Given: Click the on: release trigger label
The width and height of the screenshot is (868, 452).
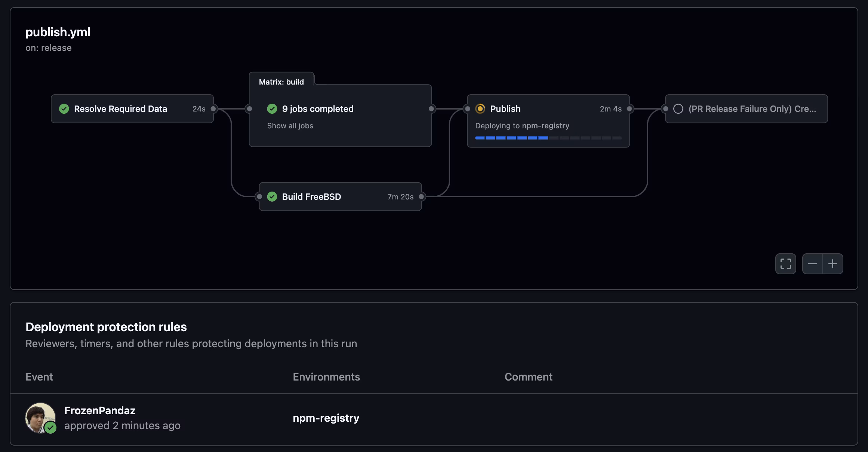Looking at the screenshot, I should pyautogui.click(x=49, y=48).
